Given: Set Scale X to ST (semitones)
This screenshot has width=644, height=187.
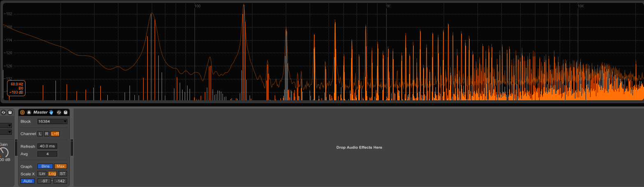Looking at the screenshot, I should click(63, 174).
